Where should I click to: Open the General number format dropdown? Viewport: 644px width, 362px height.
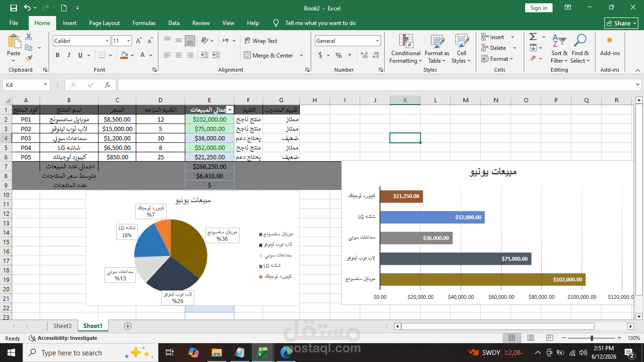pyautogui.click(x=377, y=41)
